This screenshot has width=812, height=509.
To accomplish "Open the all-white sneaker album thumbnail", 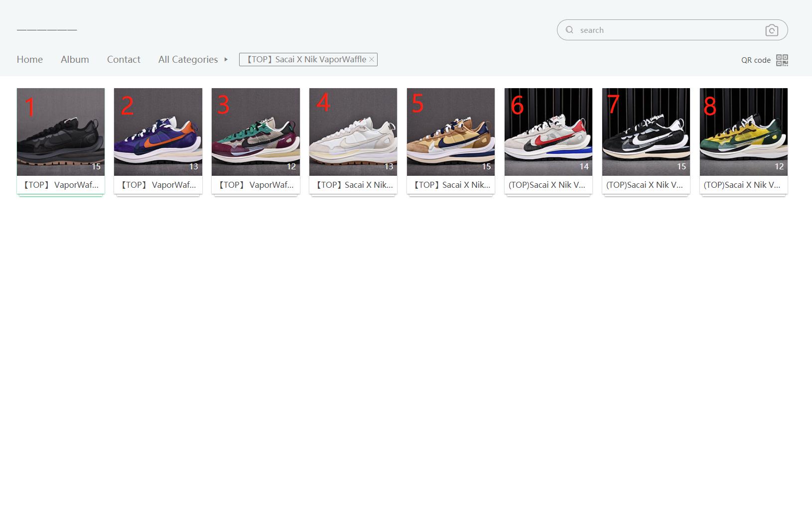I will 353,132.
